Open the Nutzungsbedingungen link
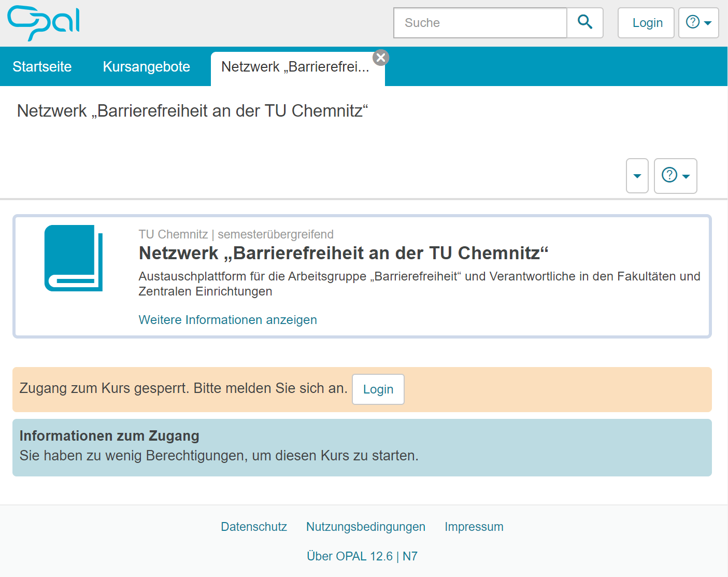The height and width of the screenshot is (577, 728). (x=366, y=527)
